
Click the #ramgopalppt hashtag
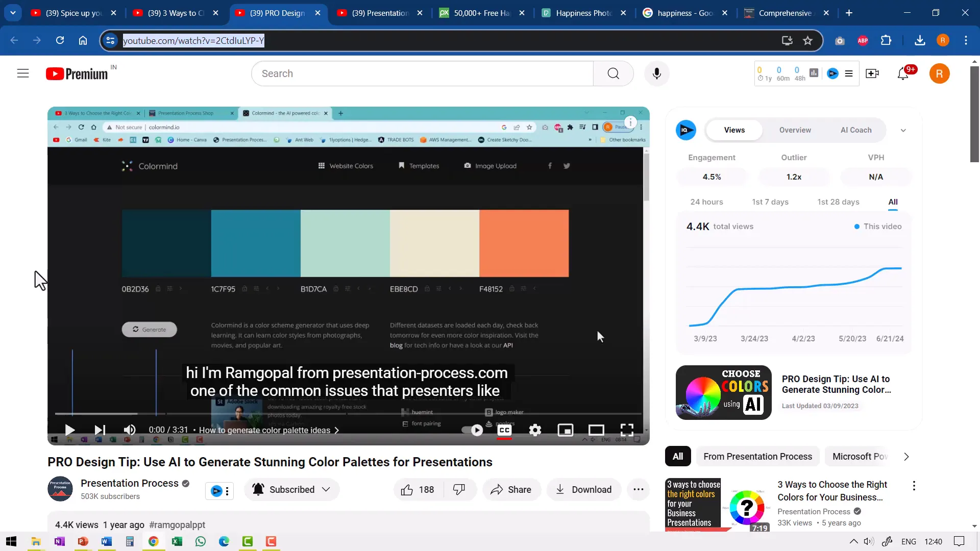point(177,524)
